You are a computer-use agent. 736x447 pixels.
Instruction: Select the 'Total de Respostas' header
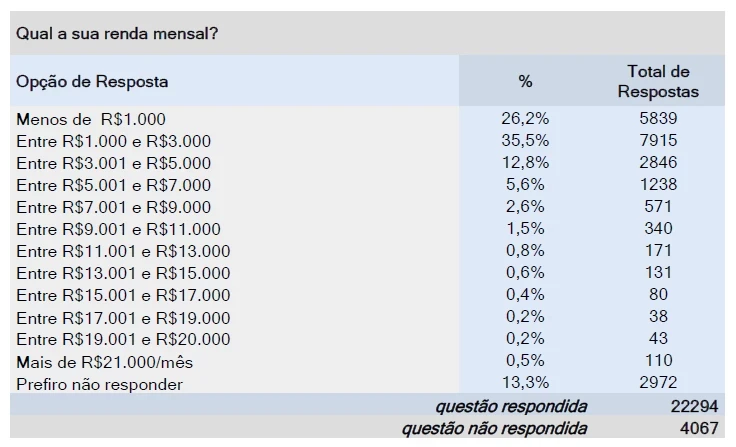(x=658, y=81)
